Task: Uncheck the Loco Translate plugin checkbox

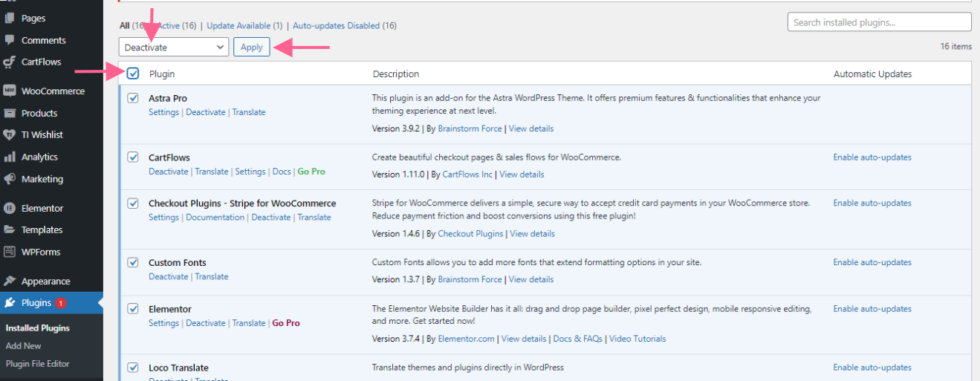Action: click(x=133, y=367)
